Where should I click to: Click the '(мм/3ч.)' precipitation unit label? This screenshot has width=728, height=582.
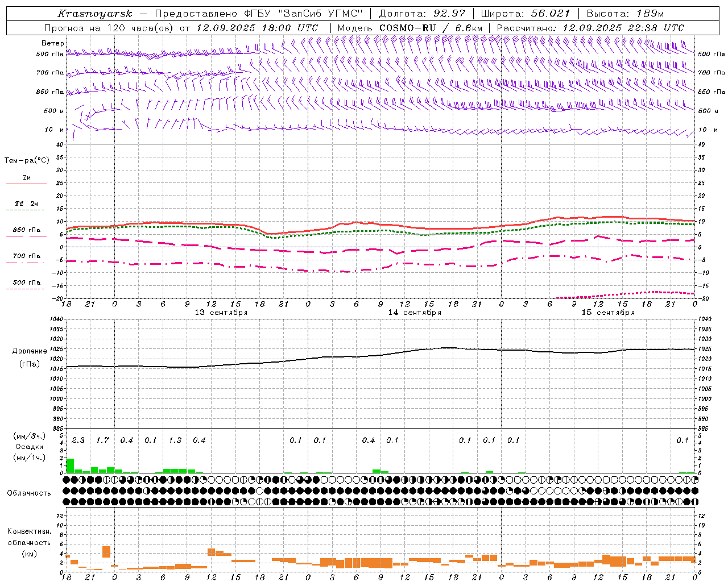pyautogui.click(x=30, y=436)
